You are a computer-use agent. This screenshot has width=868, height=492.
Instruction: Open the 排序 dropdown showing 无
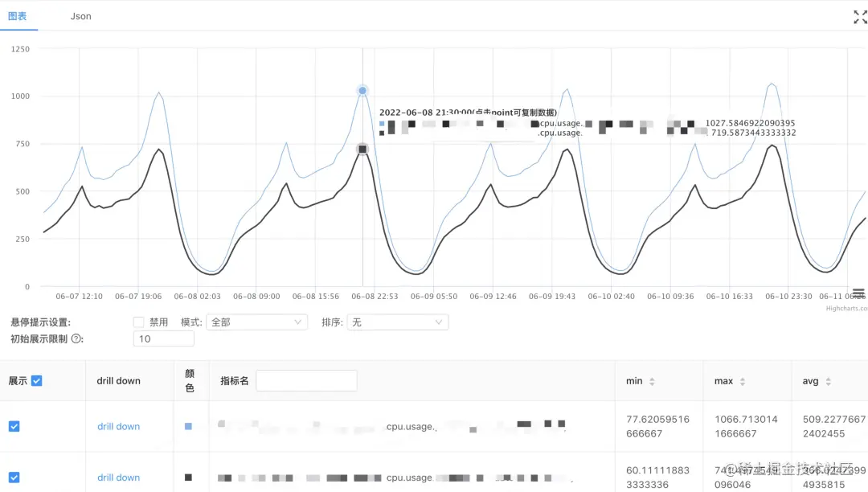point(397,321)
